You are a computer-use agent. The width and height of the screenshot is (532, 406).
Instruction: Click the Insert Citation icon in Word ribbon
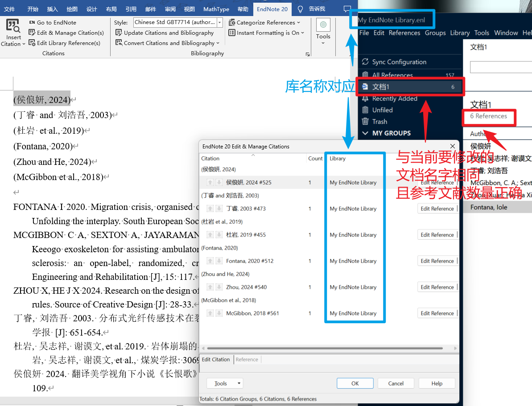coord(13,25)
